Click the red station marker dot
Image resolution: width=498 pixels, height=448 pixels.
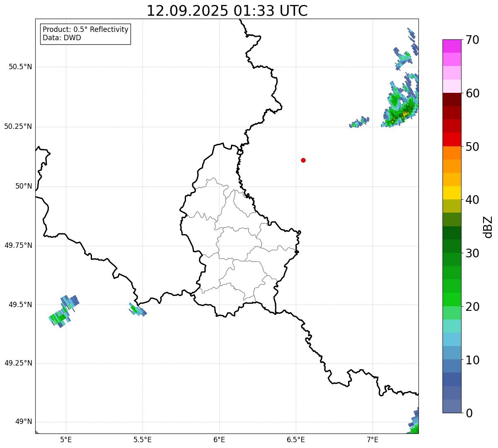coord(303,160)
